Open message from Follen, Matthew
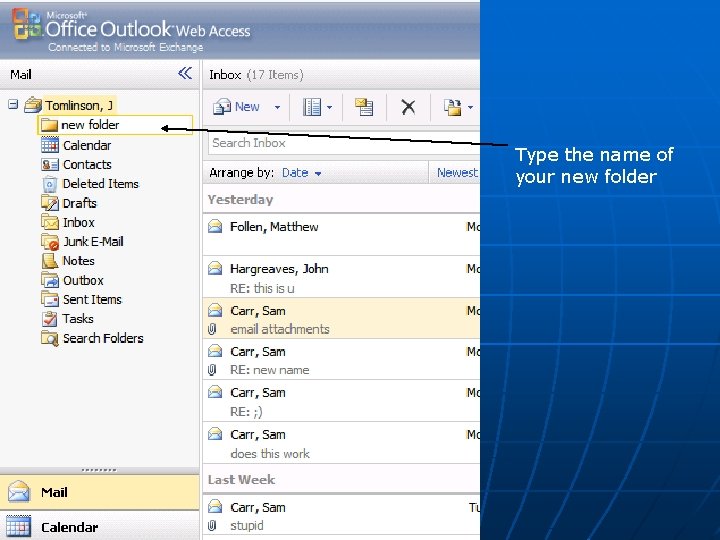 (x=341, y=234)
